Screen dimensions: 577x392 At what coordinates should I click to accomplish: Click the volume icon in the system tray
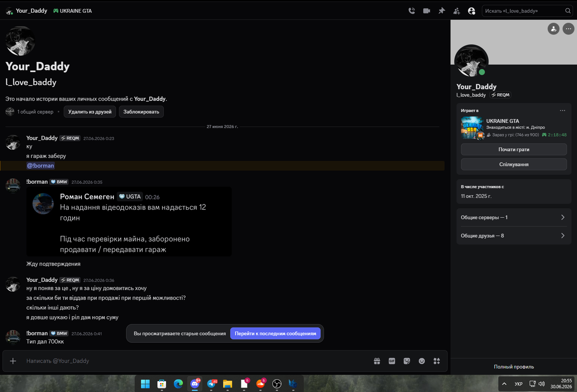pos(541,384)
